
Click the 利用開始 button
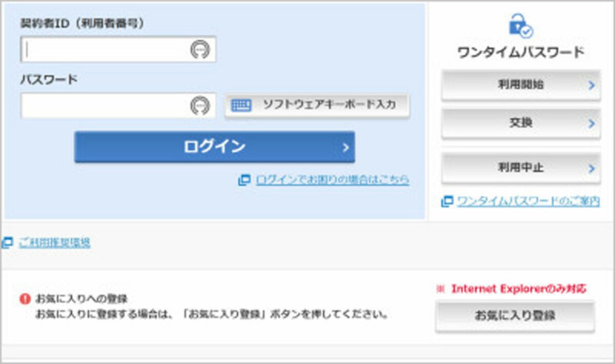521,85
